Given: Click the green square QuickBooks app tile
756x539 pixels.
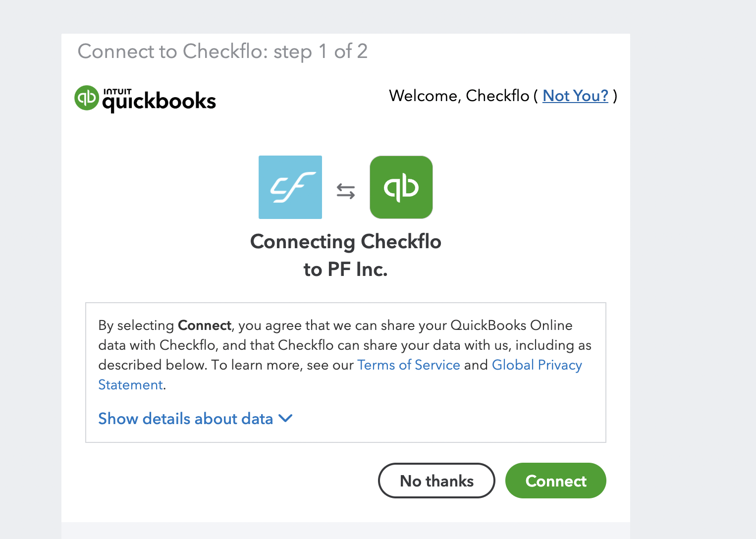Looking at the screenshot, I should click(x=401, y=187).
